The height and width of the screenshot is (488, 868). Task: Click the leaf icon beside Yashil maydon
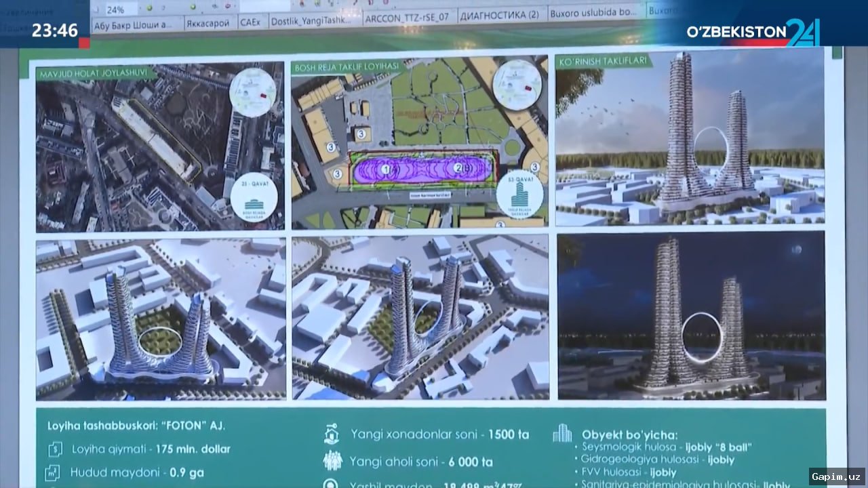click(x=331, y=484)
